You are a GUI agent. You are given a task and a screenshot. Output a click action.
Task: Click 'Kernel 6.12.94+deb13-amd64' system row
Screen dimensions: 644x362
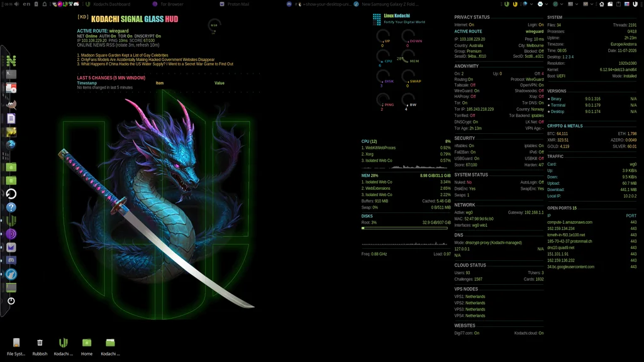coord(592,69)
